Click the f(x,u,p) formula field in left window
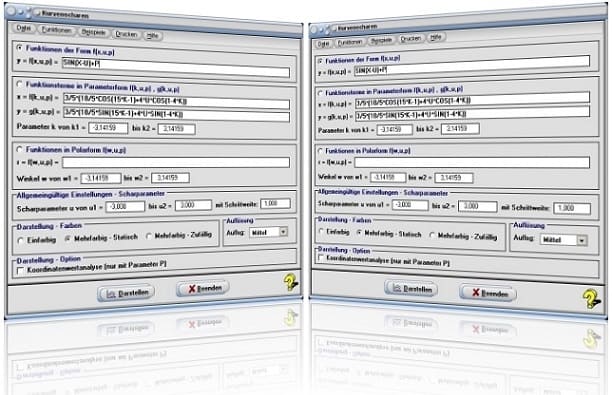This screenshot has width=612, height=395. 176,68
